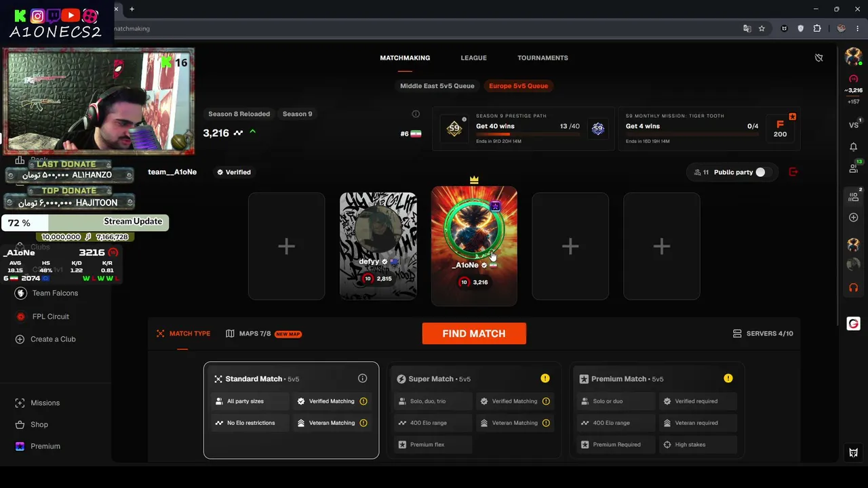Click the yellow alert on Standard Verified Matching

[363, 401]
